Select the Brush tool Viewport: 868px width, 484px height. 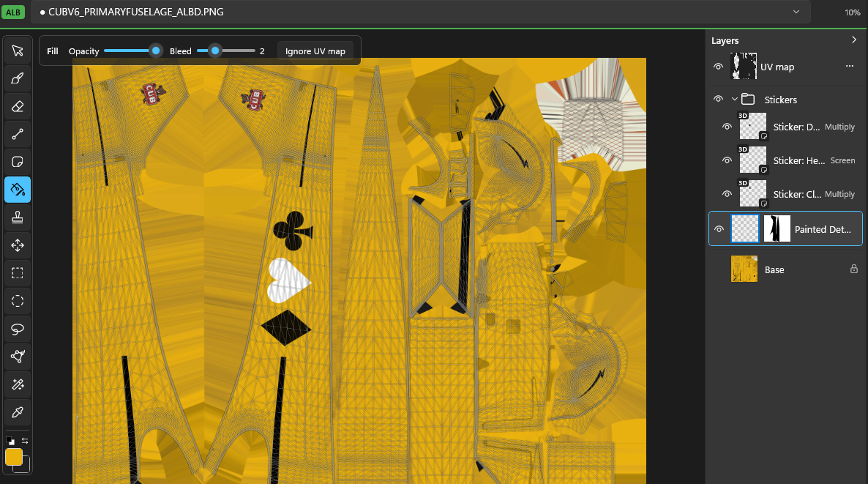point(17,78)
